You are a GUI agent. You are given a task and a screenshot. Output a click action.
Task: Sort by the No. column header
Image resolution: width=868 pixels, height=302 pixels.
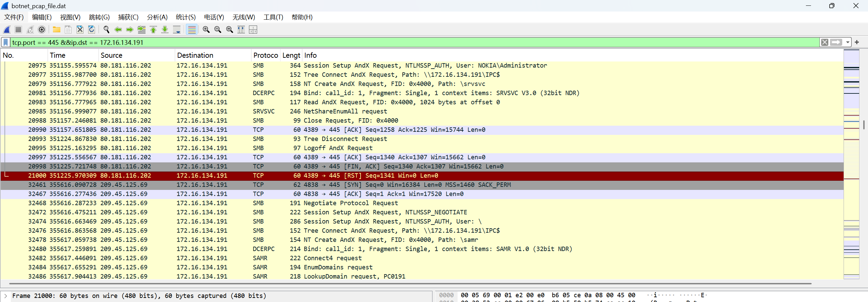click(x=24, y=55)
